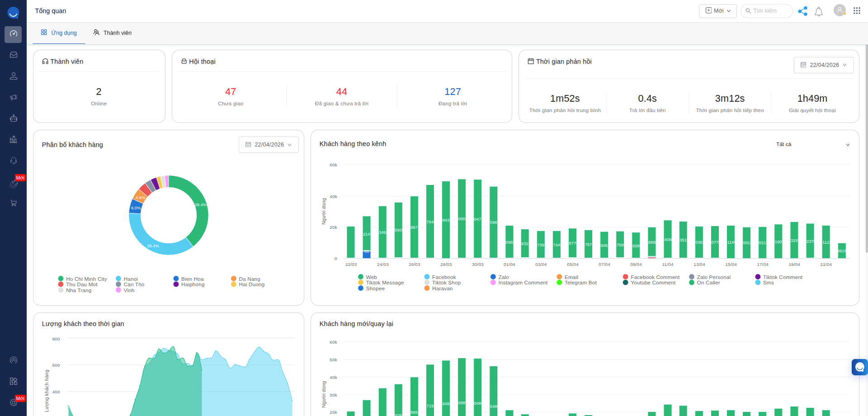Click the share icon in top bar

(x=802, y=11)
